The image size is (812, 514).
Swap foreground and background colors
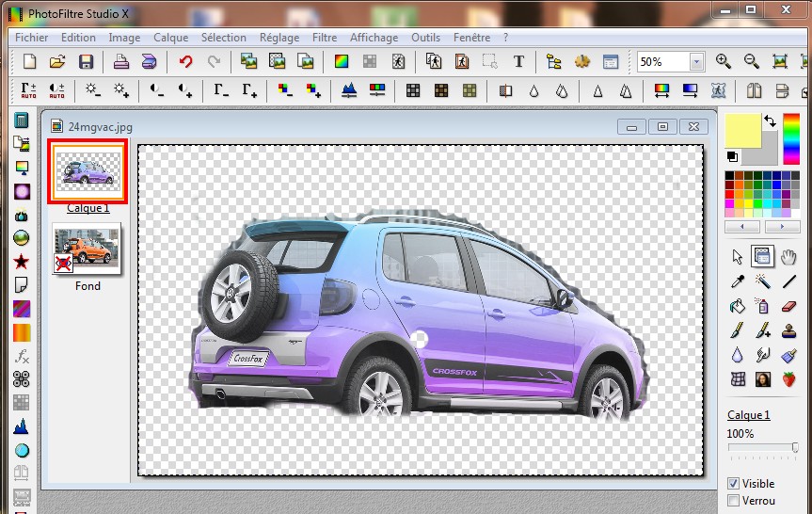tap(770, 120)
